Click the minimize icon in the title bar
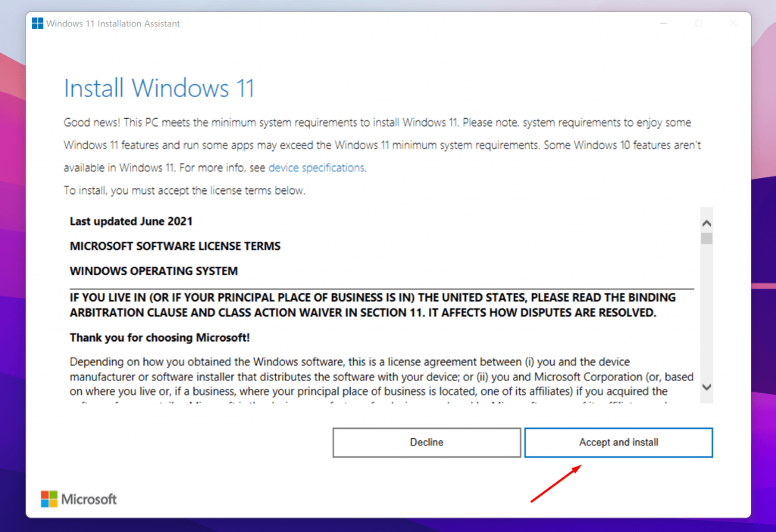Screen dimensions: 776x532 (663, 23)
